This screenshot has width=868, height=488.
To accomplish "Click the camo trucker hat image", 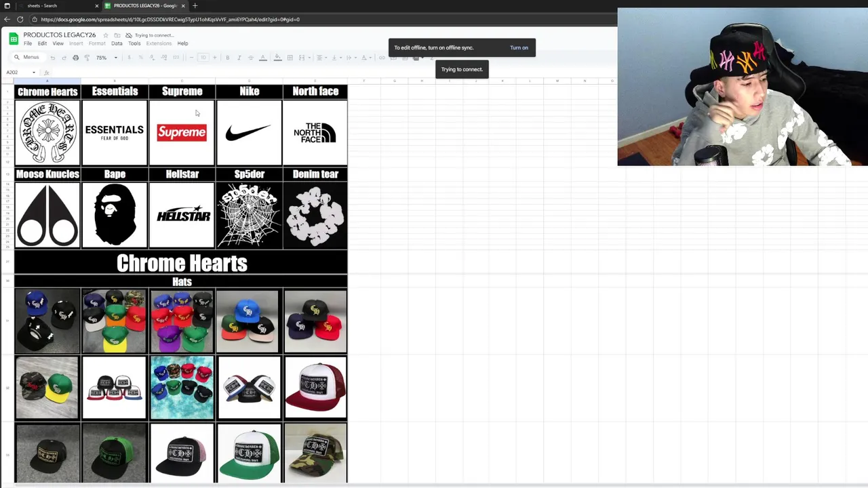I will point(315,453).
